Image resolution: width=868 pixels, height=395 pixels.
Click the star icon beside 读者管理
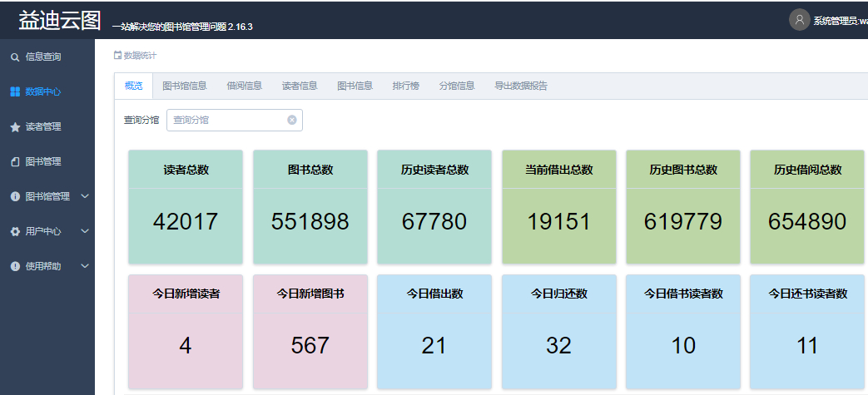tap(15, 127)
